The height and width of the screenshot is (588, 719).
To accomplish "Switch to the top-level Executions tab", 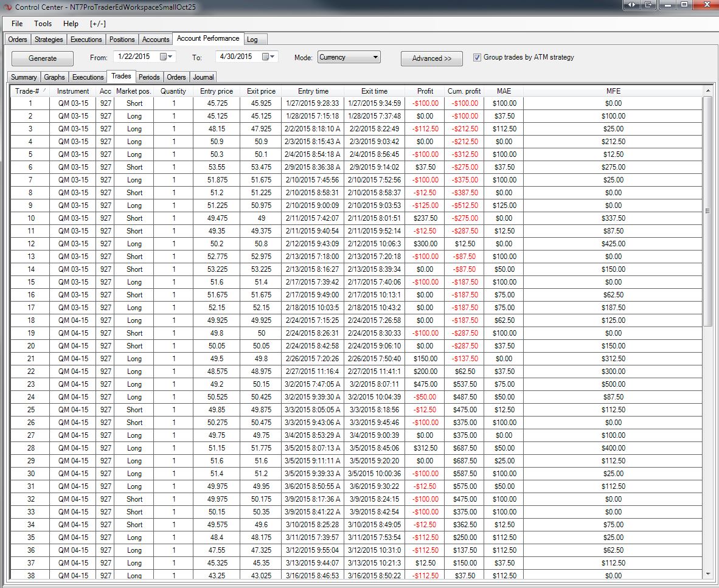I will pos(86,40).
